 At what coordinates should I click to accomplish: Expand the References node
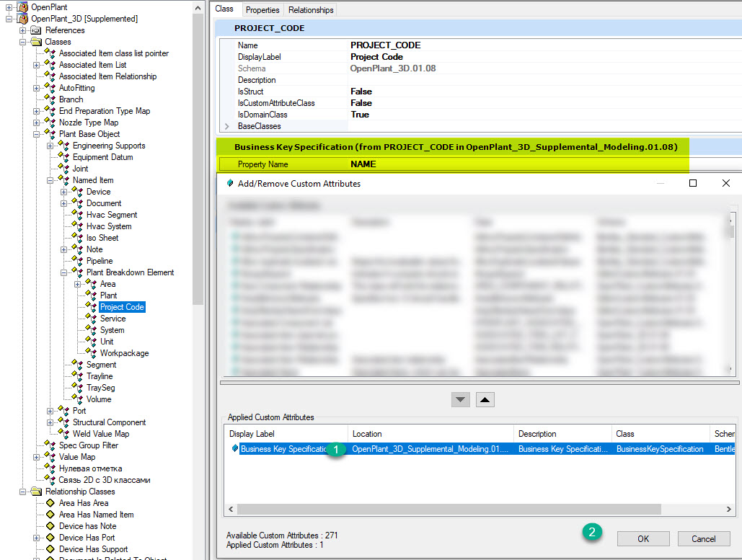tap(23, 31)
